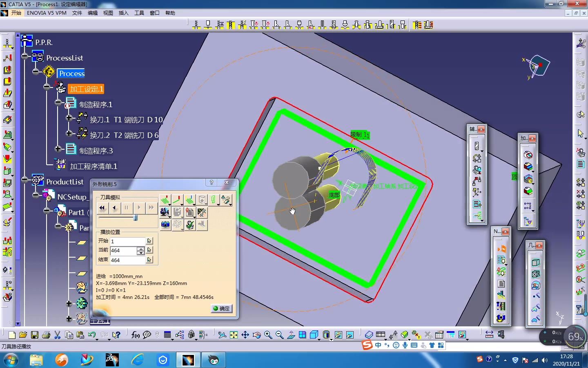Click the Save floppy disk icon
The width and height of the screenshot is (588, 368).
[x=35, y=335]
